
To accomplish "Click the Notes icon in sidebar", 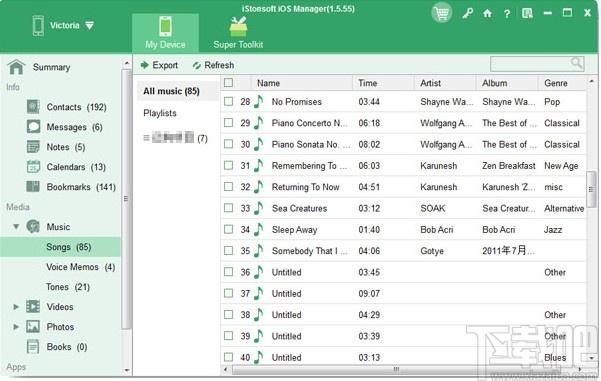I will tap(33, 147).
